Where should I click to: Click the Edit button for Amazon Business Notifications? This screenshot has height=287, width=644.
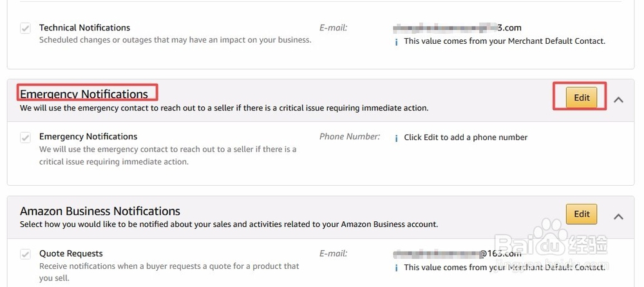(x=581, y=214)
